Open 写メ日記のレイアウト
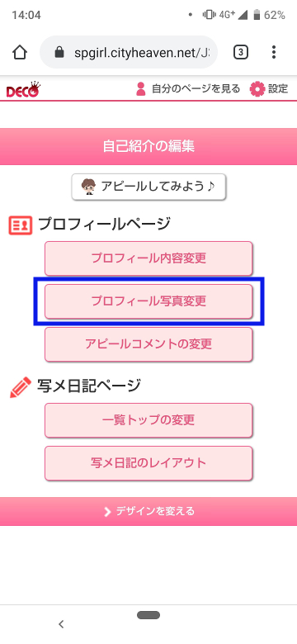The image size is (297, 644). 148,463
